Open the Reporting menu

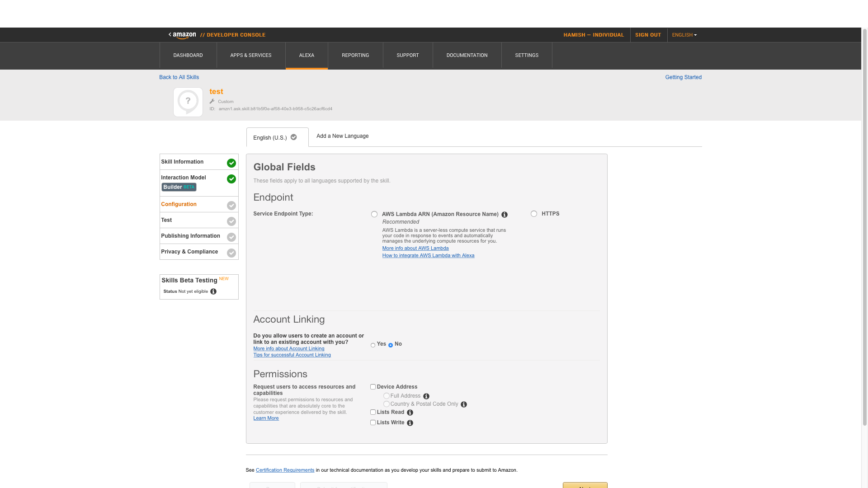pyautogui.click(x=355, y=55)
